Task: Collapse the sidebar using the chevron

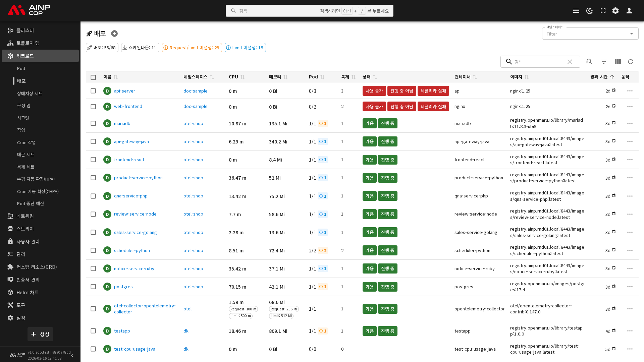Action: pyautogui.click(x=72, y=355)
